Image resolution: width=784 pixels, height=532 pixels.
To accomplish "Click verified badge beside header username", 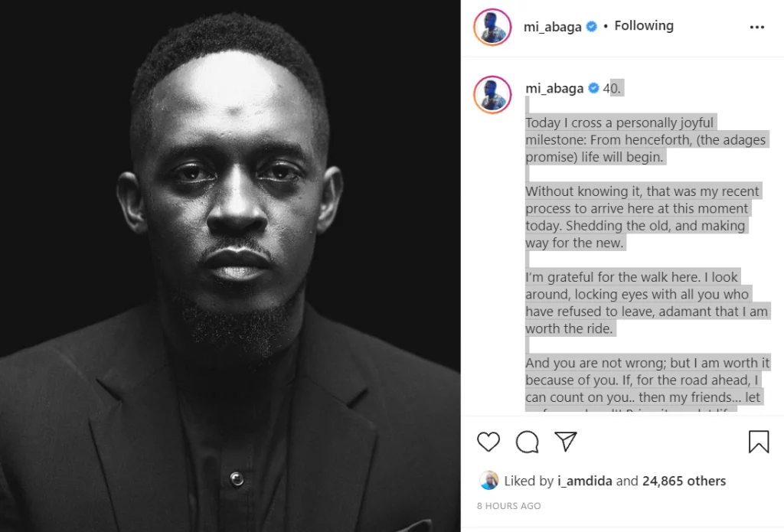I will click(x=592, y=26).
